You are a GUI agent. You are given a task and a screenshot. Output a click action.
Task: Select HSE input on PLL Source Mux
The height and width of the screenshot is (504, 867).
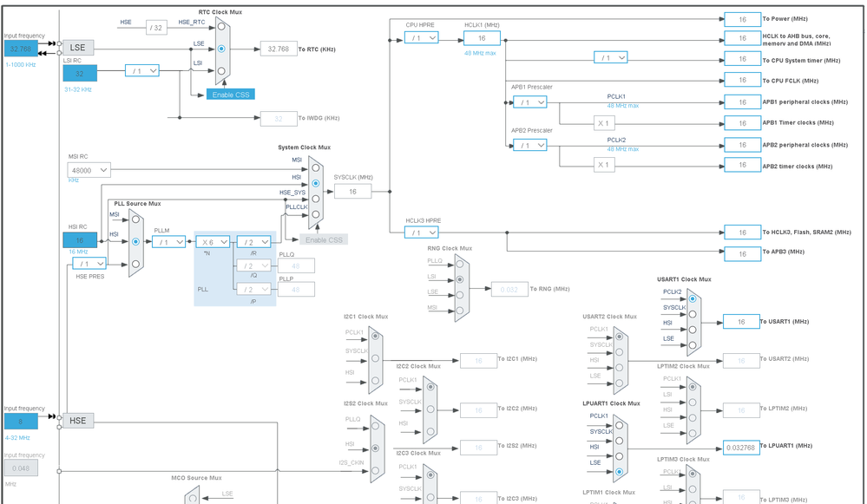(135, 264)
